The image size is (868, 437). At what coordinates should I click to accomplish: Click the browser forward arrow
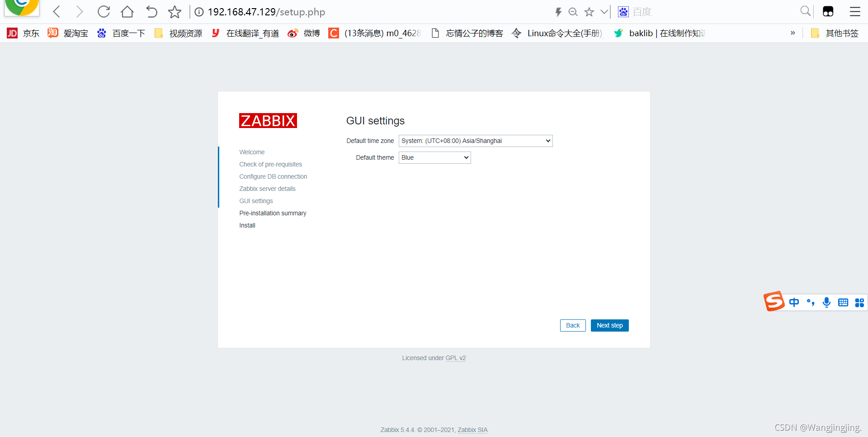(x=80, y=12)
